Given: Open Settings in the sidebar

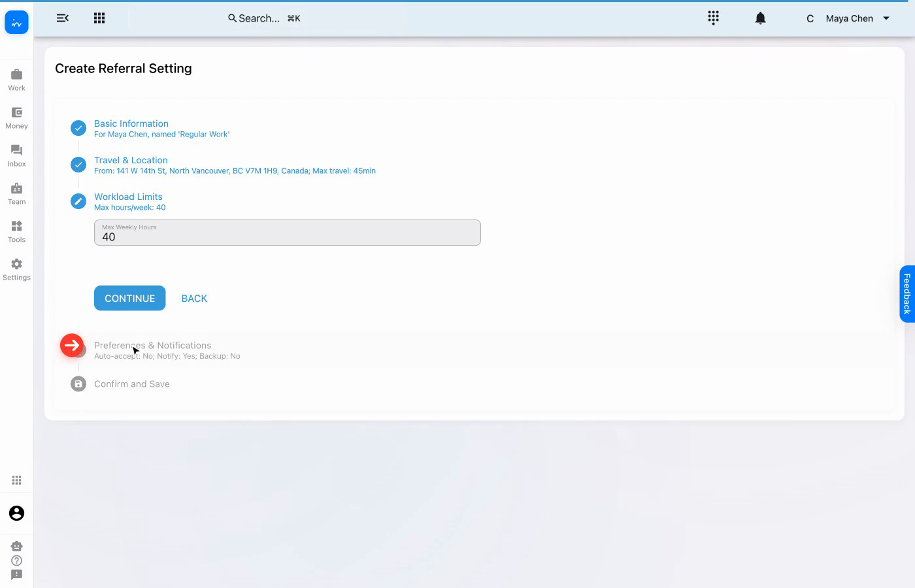Looking at the screenshot, I should pyautogui.click(x=16, y=269).
